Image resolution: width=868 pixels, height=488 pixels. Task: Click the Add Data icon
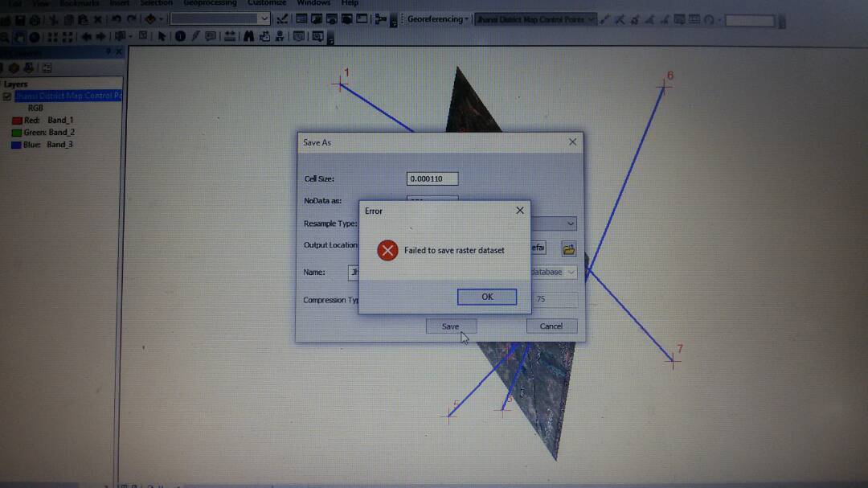tap(151, 18)
